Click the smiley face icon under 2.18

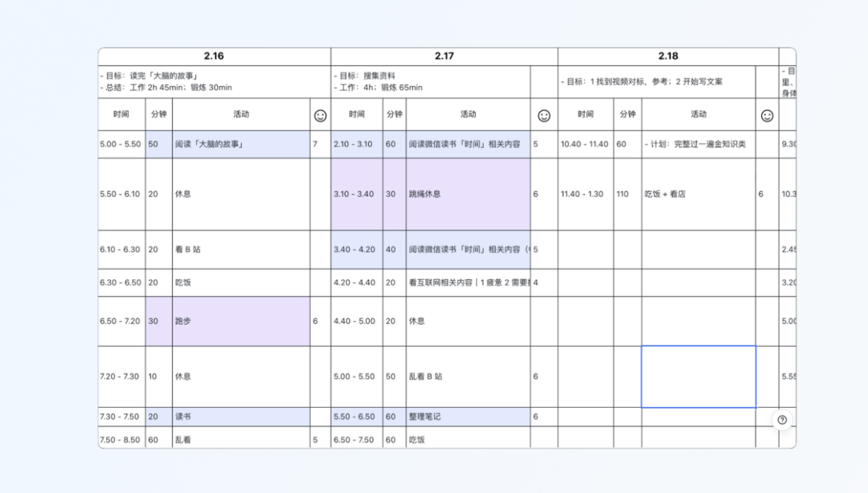[767, 115]
